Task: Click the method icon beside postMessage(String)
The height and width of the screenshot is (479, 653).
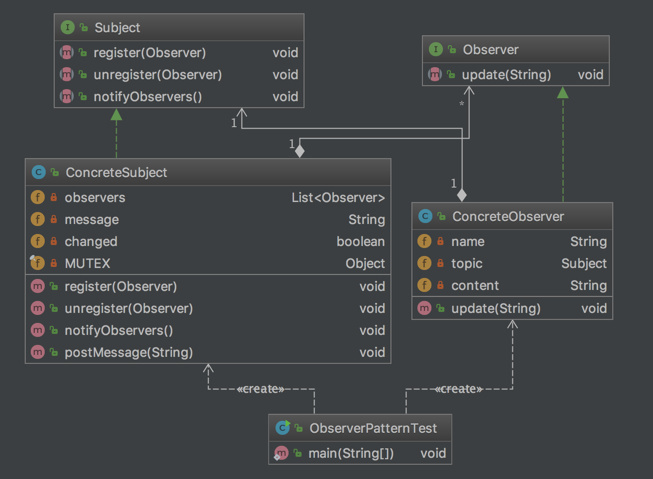Action: pyautogui.click(x=38, y=352)
